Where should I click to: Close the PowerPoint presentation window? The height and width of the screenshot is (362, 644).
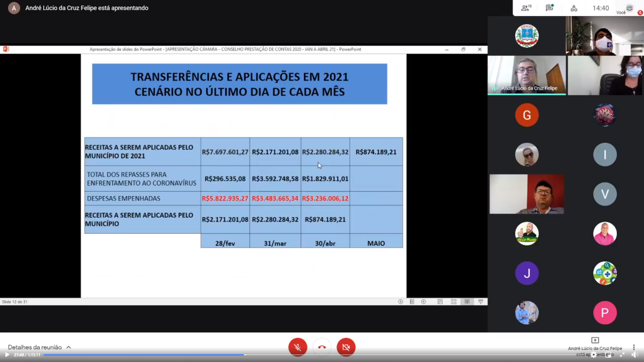click(480, 49)
